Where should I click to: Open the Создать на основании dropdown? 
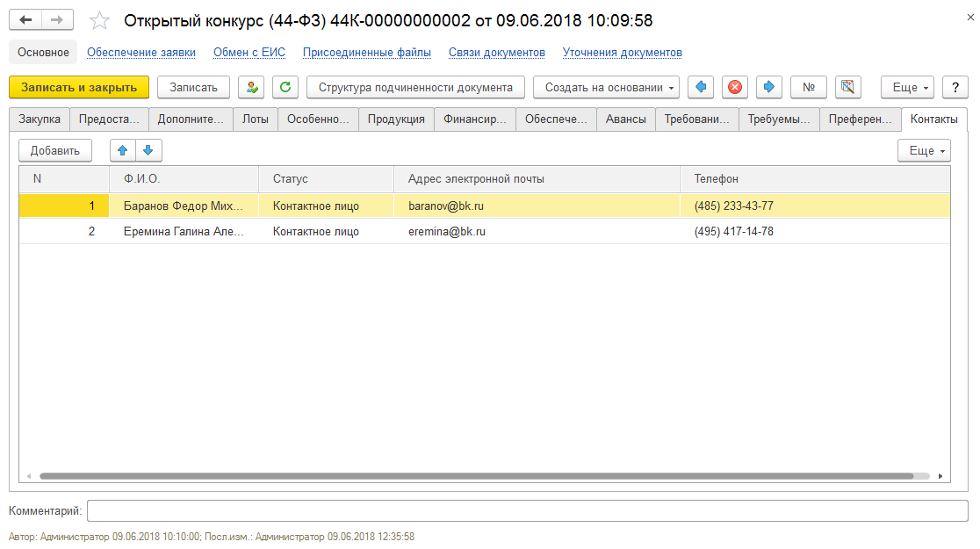[606, 88]
